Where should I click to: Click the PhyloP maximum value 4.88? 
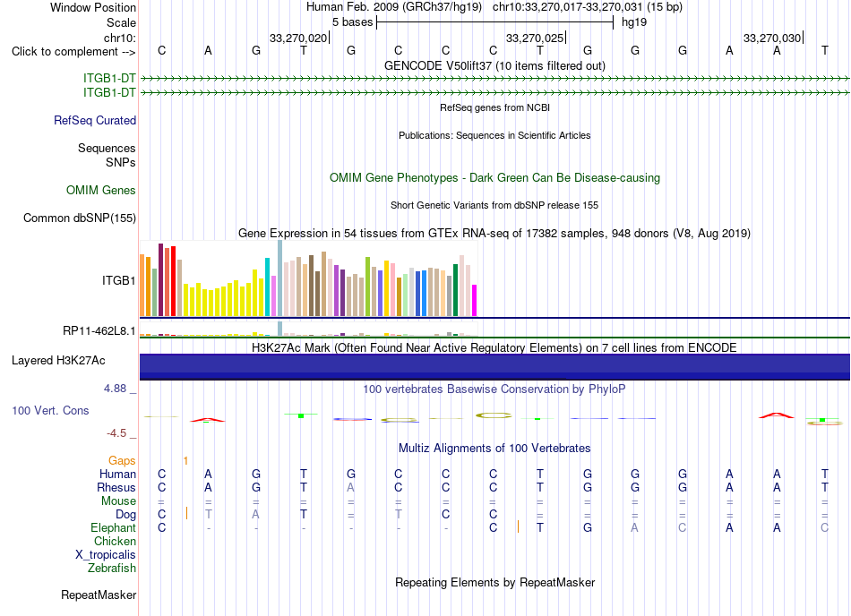pyautogui.click(x=115, y=389)
